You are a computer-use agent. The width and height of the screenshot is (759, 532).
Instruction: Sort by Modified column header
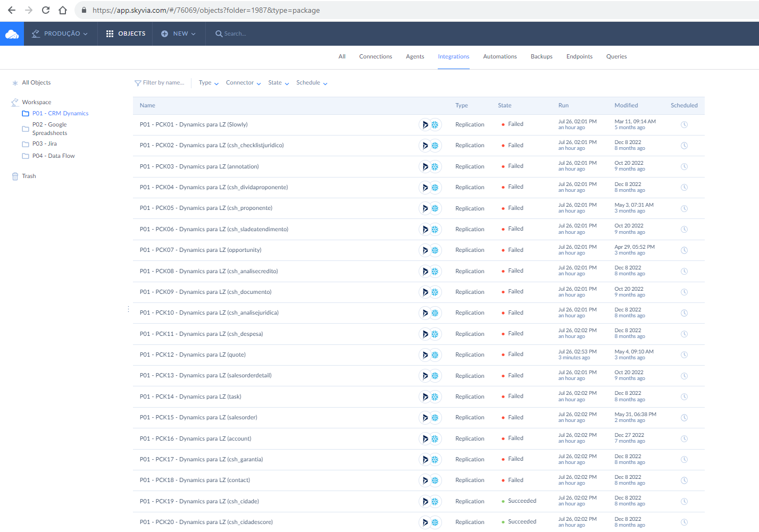coord(626,106)
